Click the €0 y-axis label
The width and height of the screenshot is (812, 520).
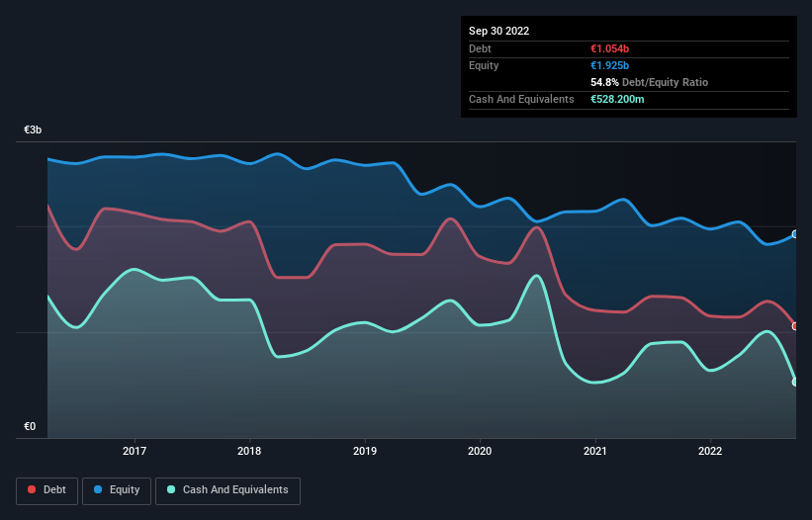[x=30, y=426]
